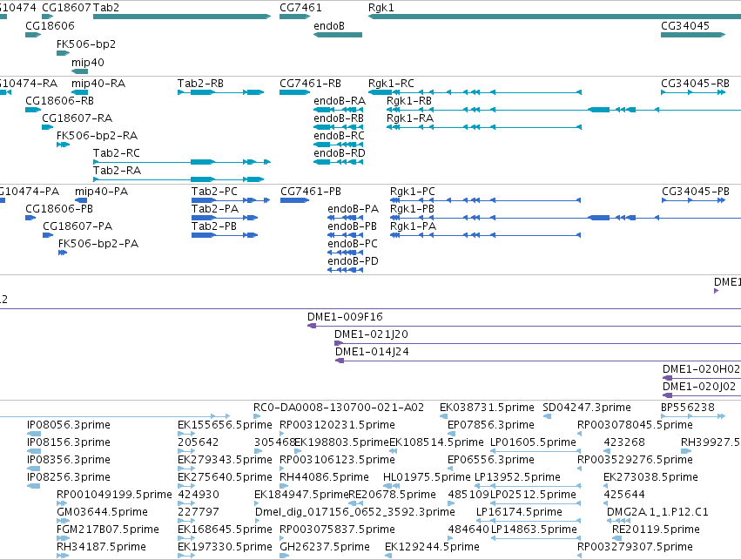Click BAC clone DME1-014J24
The width and height of the screenshot is (741, 560).
pyautogui.click(x=538, y=361)
